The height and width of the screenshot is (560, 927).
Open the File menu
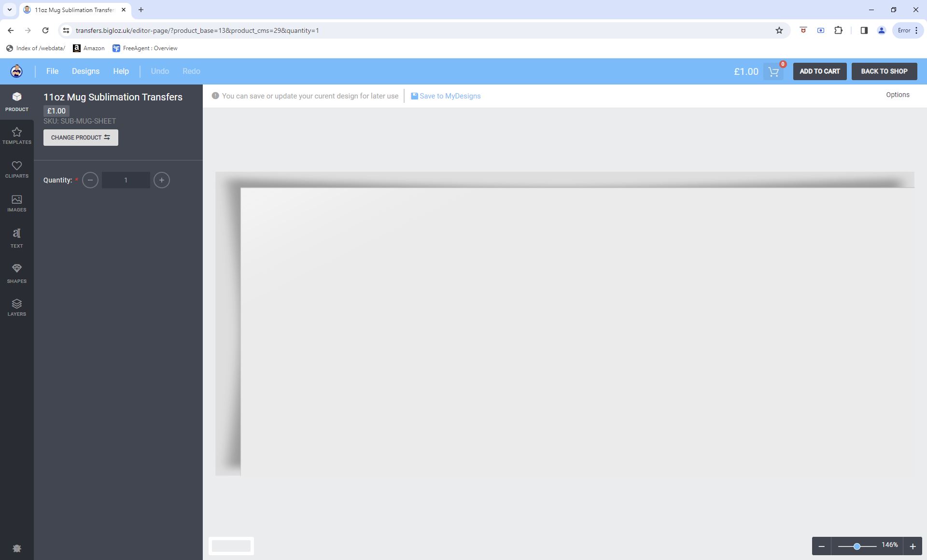point(52,71)
